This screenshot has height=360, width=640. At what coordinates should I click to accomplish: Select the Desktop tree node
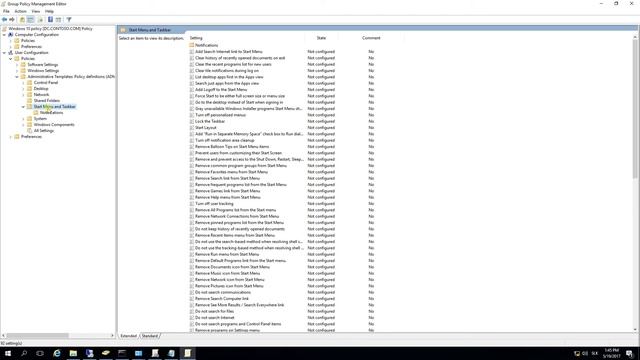coord(41,89)
